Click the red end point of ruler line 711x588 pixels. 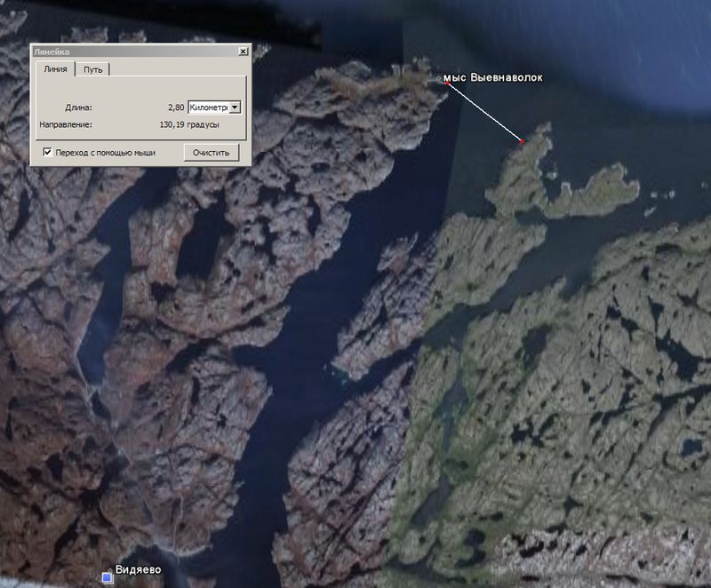[x=523, y=141]
